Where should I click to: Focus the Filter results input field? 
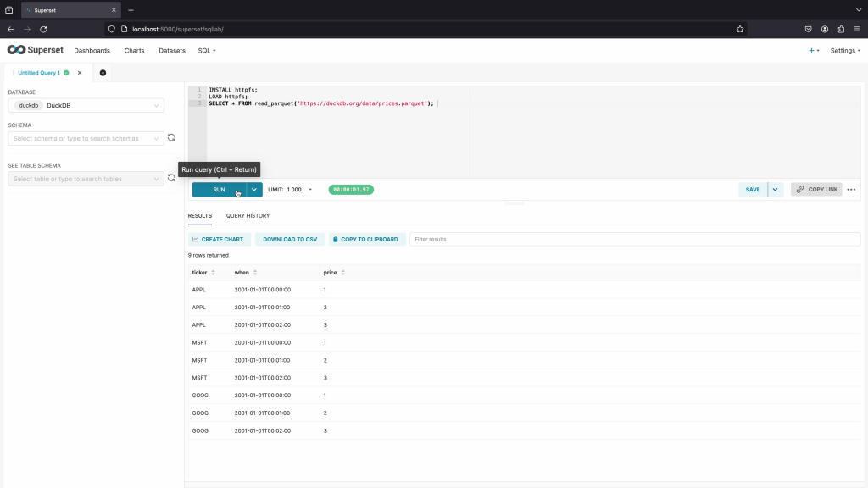click(x=634, y=240)
